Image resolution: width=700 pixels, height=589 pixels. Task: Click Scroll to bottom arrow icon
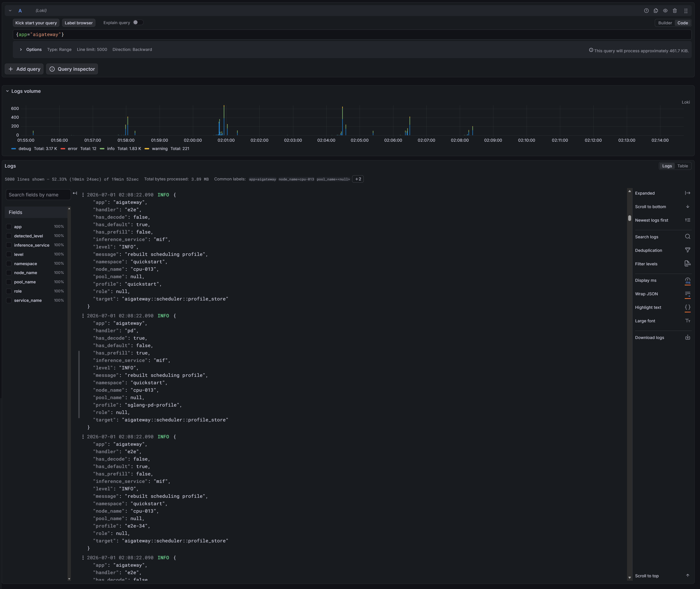click(x=688, y=206)
